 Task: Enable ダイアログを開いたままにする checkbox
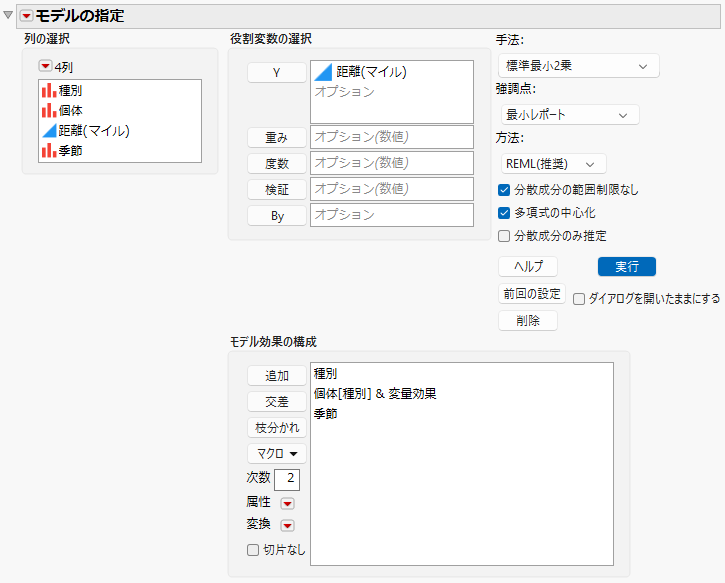578,299
